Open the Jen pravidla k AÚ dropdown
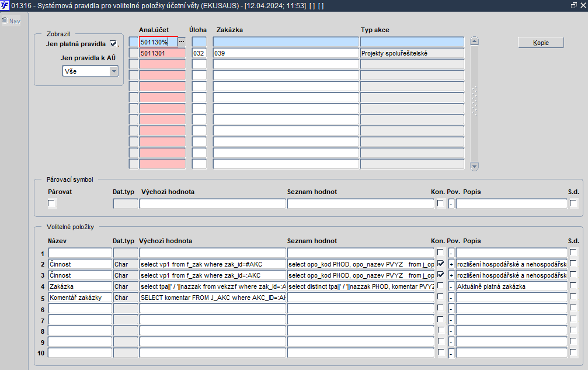The image size is (588, 370). point(114,71)
